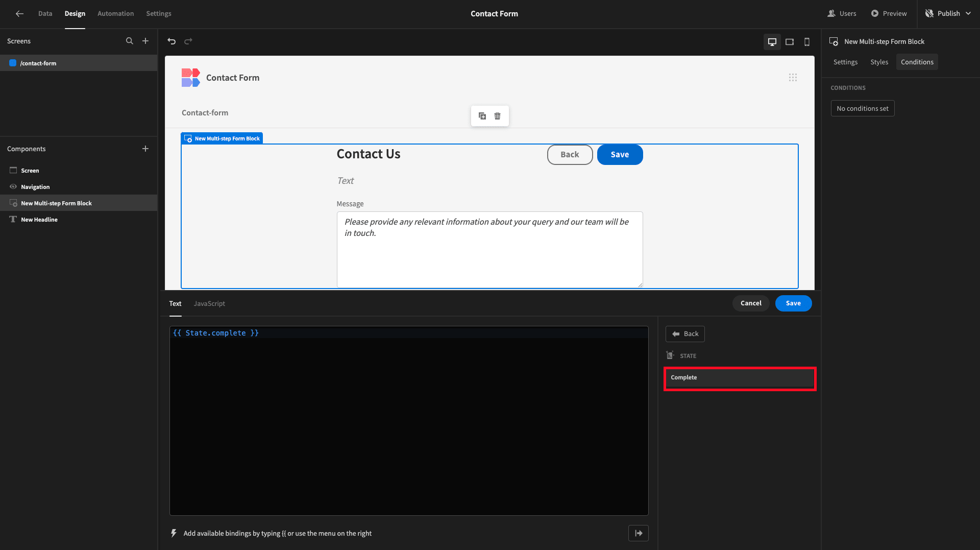
Task: Select the /contact-form screen
Action: click(x=79, y=63)
